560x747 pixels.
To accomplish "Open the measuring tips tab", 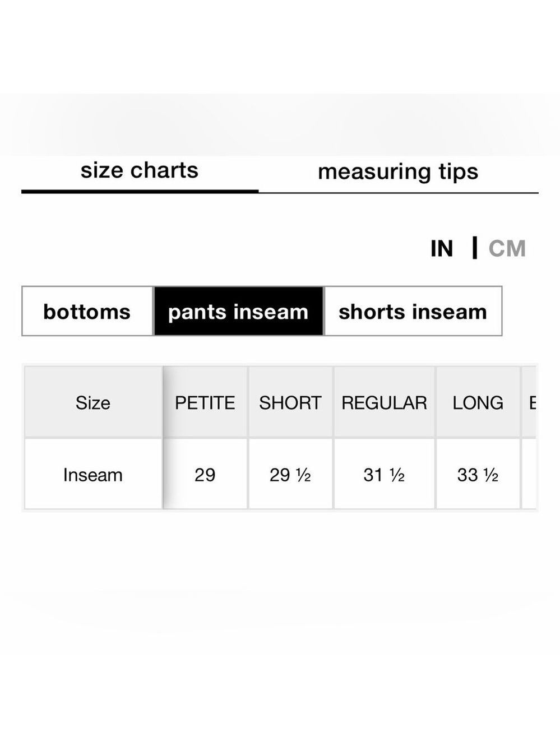I will click(398, 171).
